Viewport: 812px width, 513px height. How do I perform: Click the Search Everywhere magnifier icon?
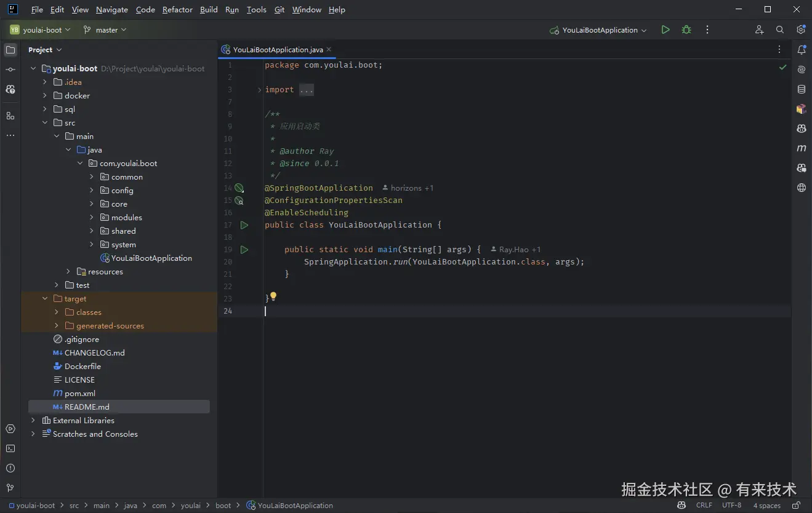point(779,30)
